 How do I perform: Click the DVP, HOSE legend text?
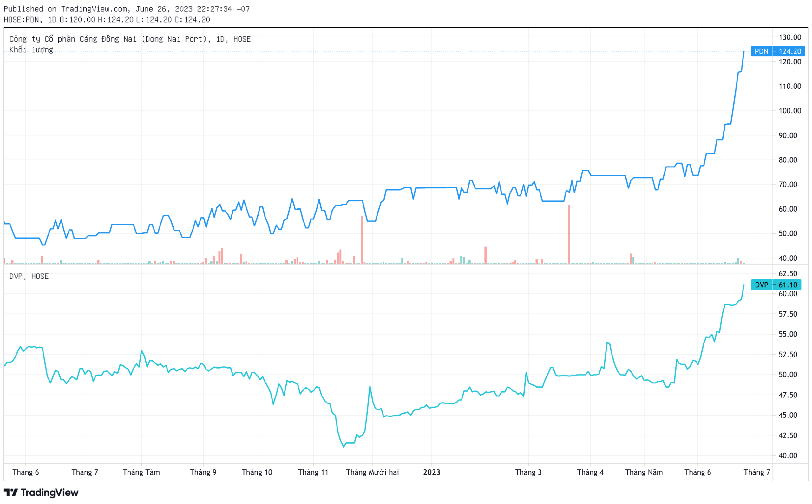click(x=29, y=277)
